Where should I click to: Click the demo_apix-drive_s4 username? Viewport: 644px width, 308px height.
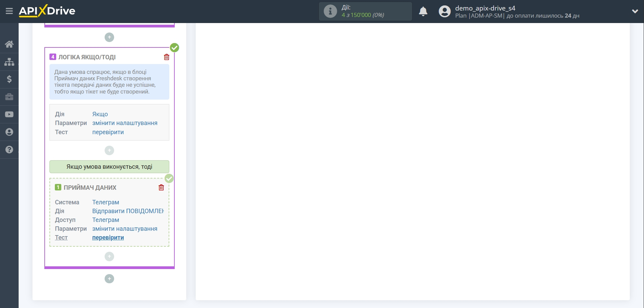coord(485,8)
